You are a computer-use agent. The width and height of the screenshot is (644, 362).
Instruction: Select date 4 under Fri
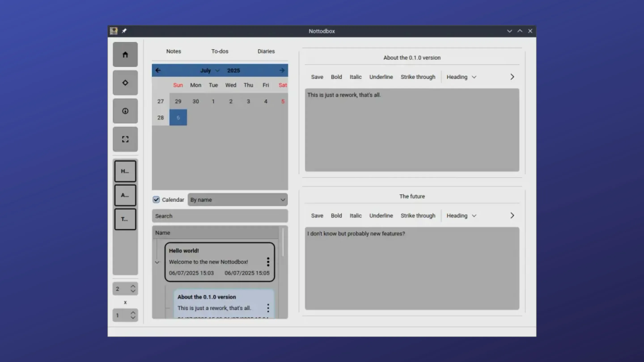[266, 101]
